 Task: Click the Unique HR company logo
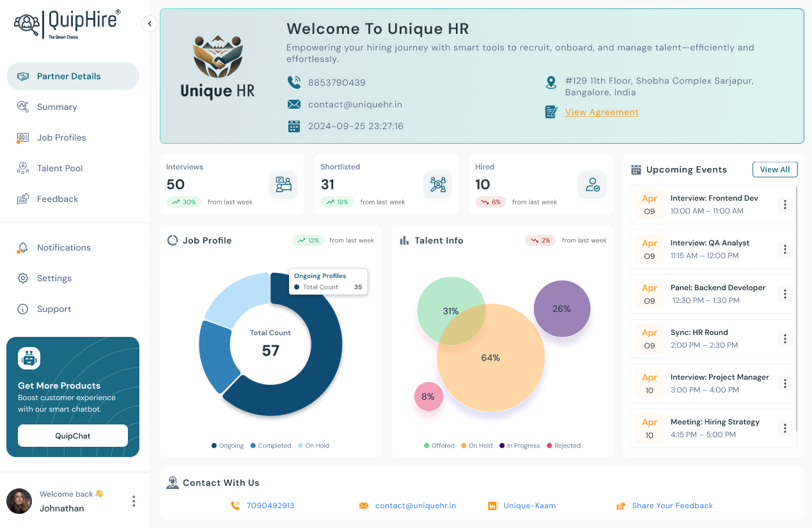click(x=217, y=68)
